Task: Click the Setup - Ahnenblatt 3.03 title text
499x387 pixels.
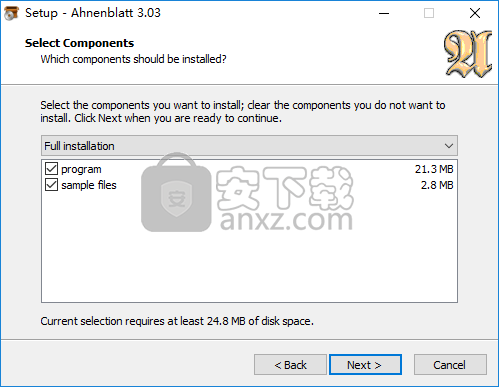Action: click(x=93, y=13)
